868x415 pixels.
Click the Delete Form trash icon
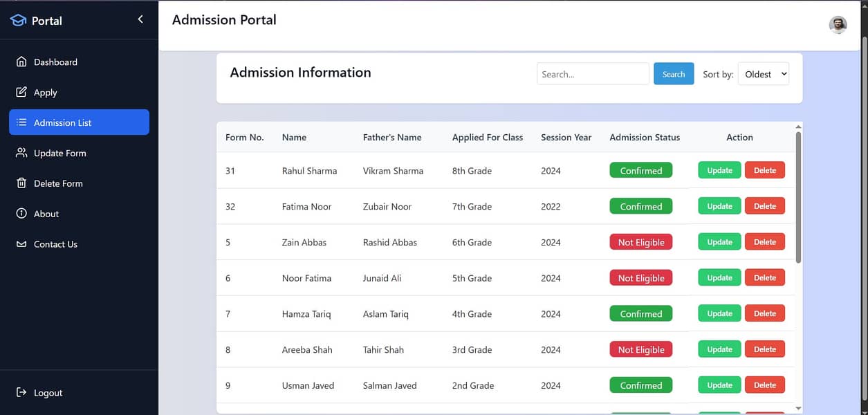[21, 183]
